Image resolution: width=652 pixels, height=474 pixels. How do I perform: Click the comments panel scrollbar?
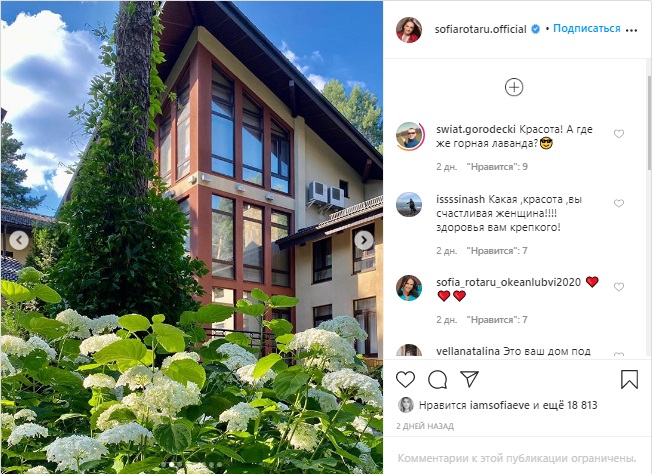(649, 123)
